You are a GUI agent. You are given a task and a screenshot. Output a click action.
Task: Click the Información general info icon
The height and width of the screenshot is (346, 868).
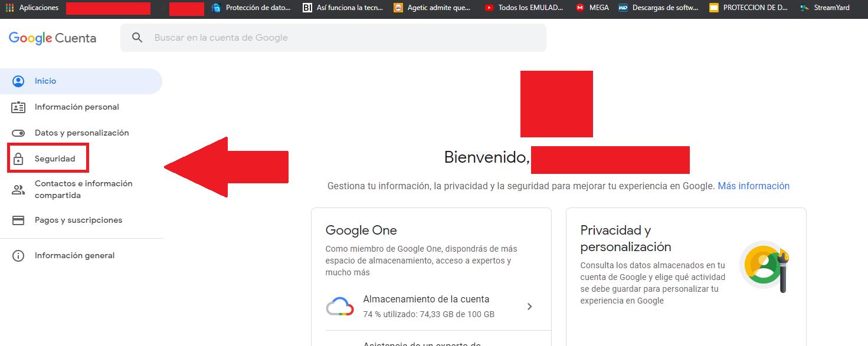(x=18, y=256)
